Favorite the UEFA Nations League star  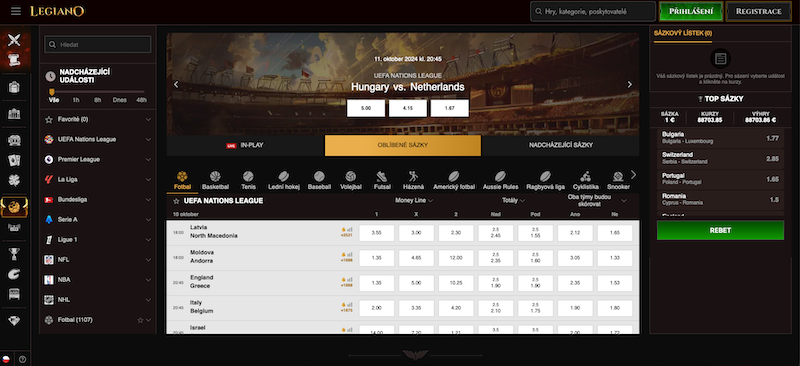click(177, 201)
